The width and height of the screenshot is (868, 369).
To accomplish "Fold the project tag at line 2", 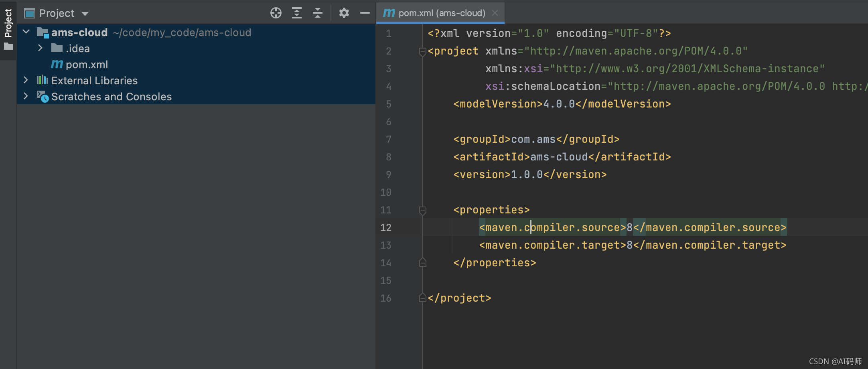I will pyautogui.click(x=422, y=51).
